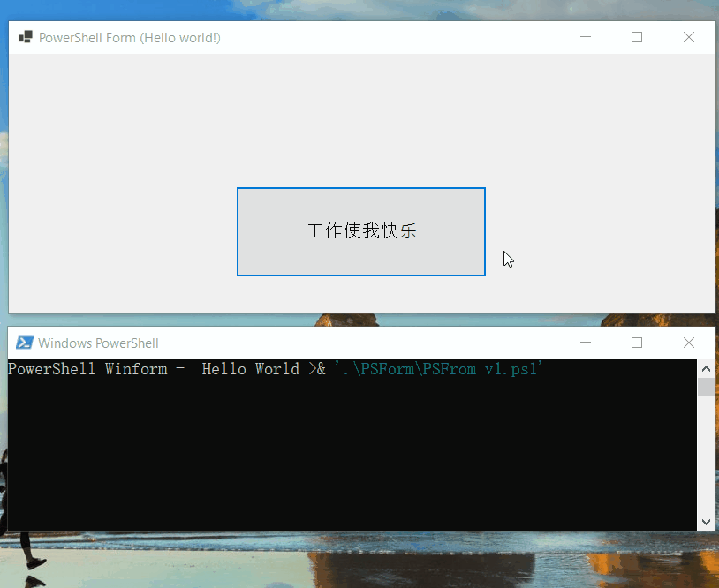Screen dimensions: 719x588
Task: Click Windows PowerShell title bar icon
Action: (x=25, y=343)
